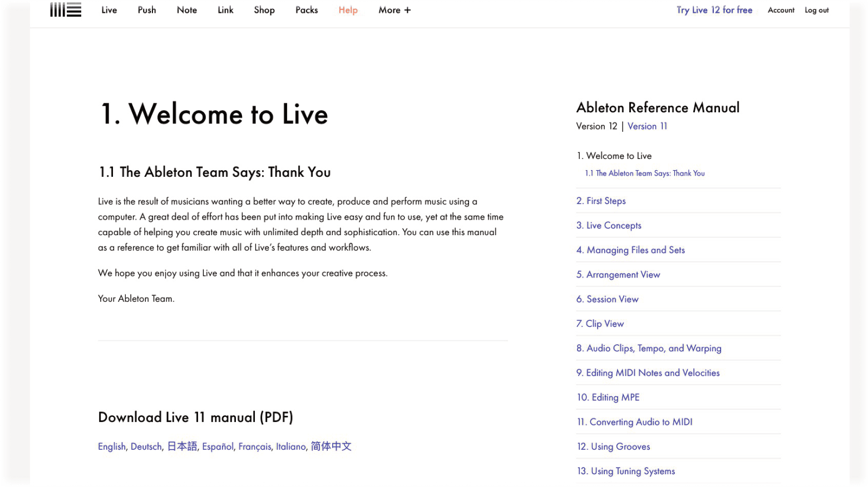The image size is (868, 487).
Task: Open chapter 3. Live Concepts
Action: [x=609, y=225]
